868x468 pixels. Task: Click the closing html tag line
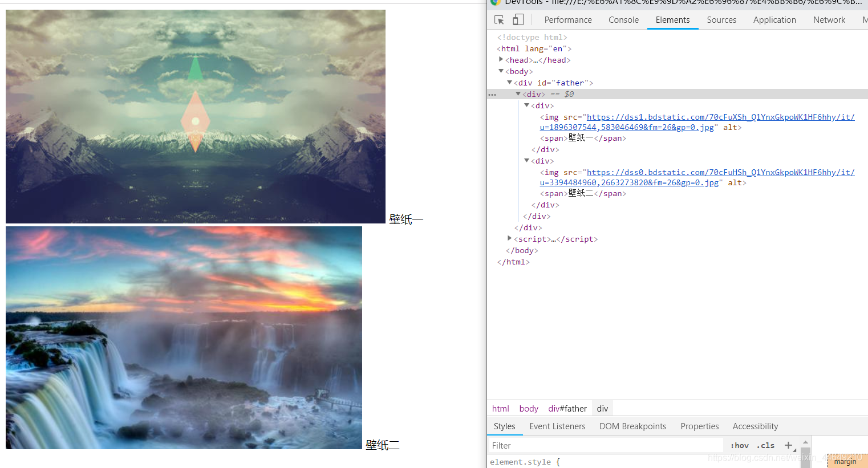(x=513, y=262)
